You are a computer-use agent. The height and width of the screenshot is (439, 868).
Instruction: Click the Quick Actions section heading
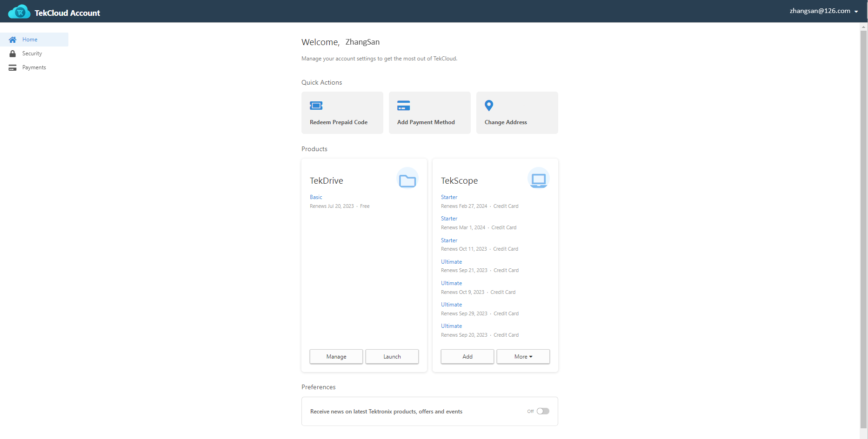[321, 82]
